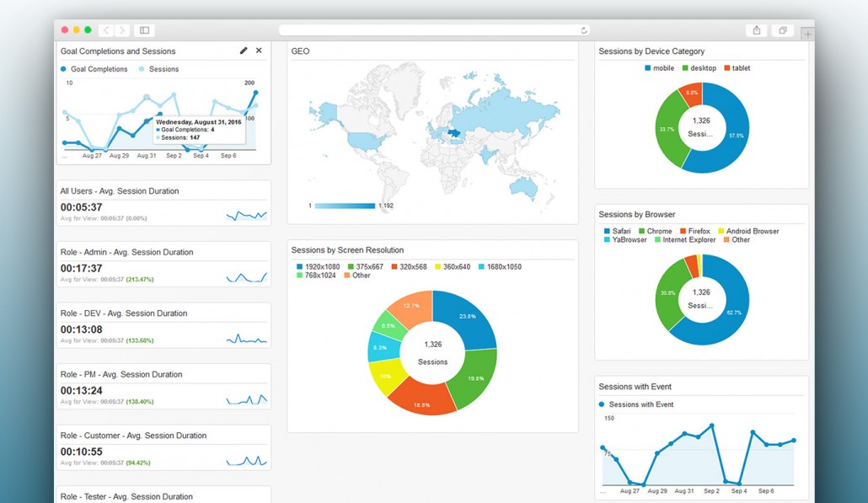Viewport: 868px width, 503px height.
Task: Click the "Sessions by Browser" title
Action: [x=637, y=214]
